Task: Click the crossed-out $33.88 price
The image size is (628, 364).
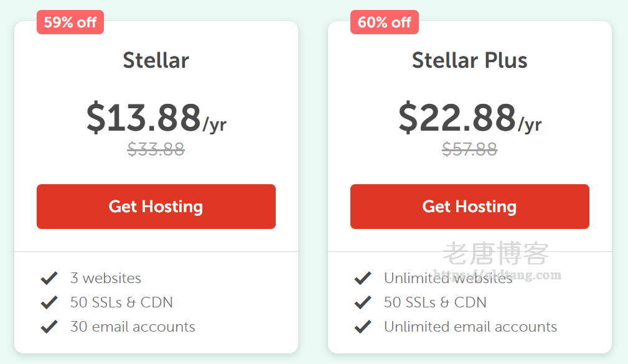Action: tap(156, 149)
